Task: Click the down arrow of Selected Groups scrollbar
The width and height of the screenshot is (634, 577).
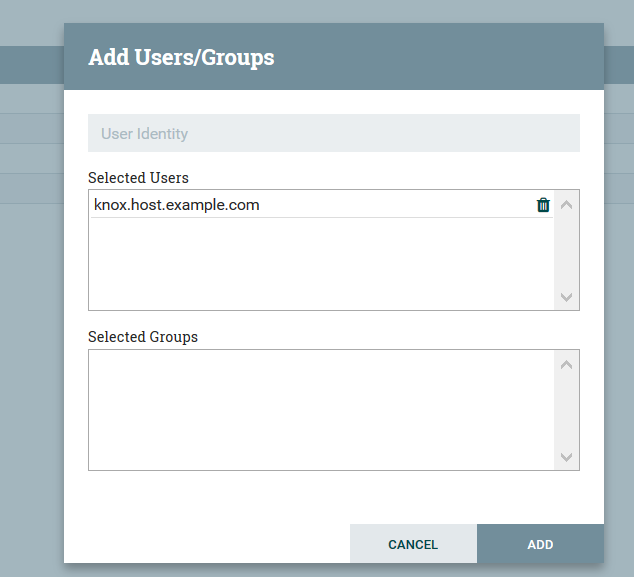Action: [x=566, y=457]
